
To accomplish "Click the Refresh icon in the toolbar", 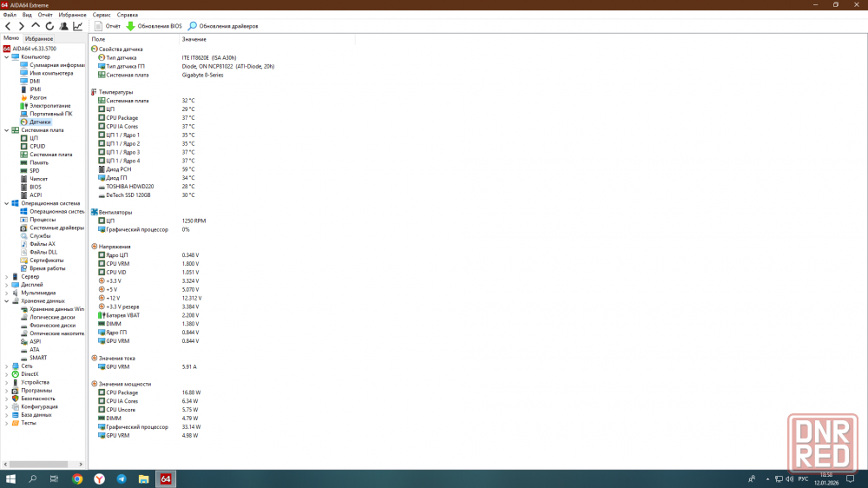I will (49, 26).
